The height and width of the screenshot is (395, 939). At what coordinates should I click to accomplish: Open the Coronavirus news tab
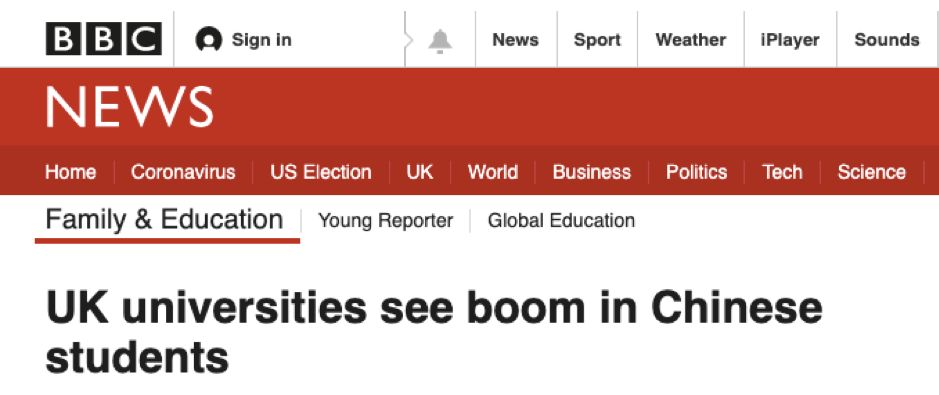[x=183, y=172]
